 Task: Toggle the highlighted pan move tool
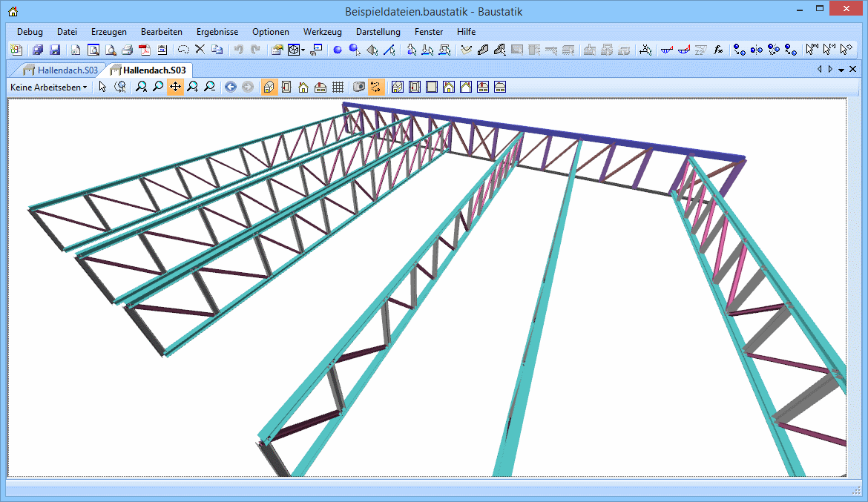coord(175,87)
